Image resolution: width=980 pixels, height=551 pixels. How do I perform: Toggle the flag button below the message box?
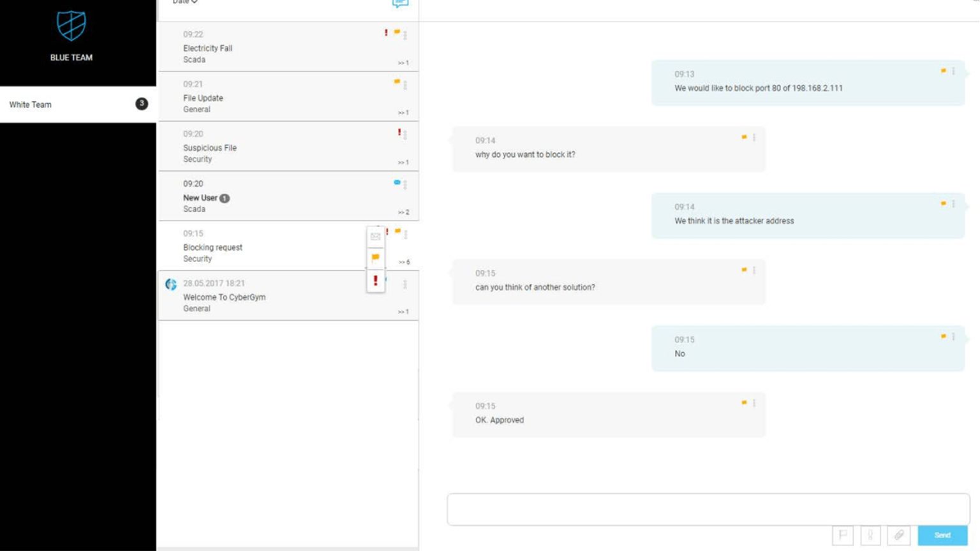click(843, 535)
